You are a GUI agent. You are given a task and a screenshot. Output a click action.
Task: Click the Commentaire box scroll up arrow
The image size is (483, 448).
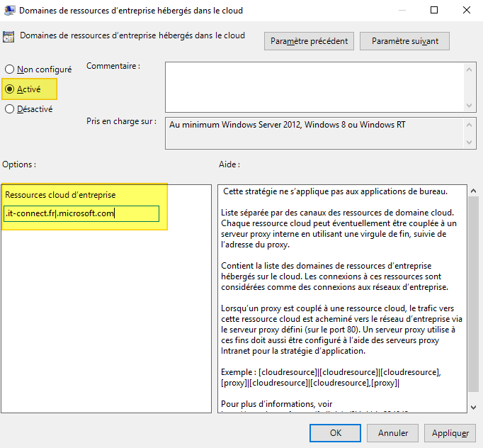pos(470,68)
